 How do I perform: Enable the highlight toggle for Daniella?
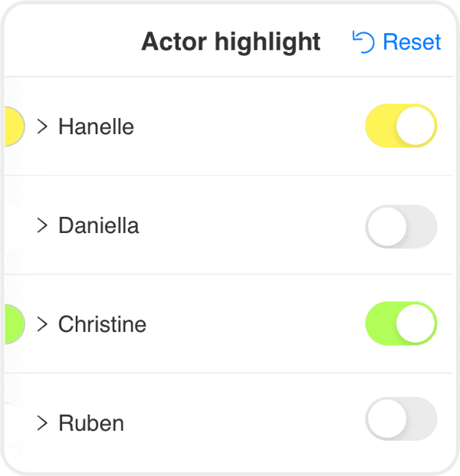point(401,226)
